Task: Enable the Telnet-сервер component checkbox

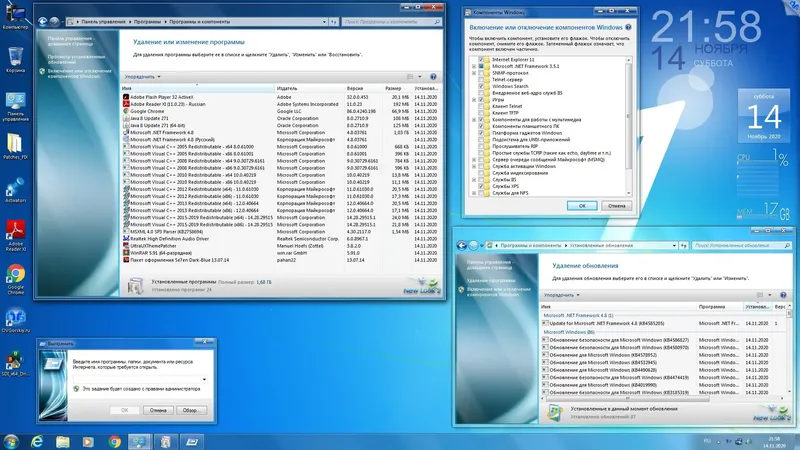Action: 481,80
